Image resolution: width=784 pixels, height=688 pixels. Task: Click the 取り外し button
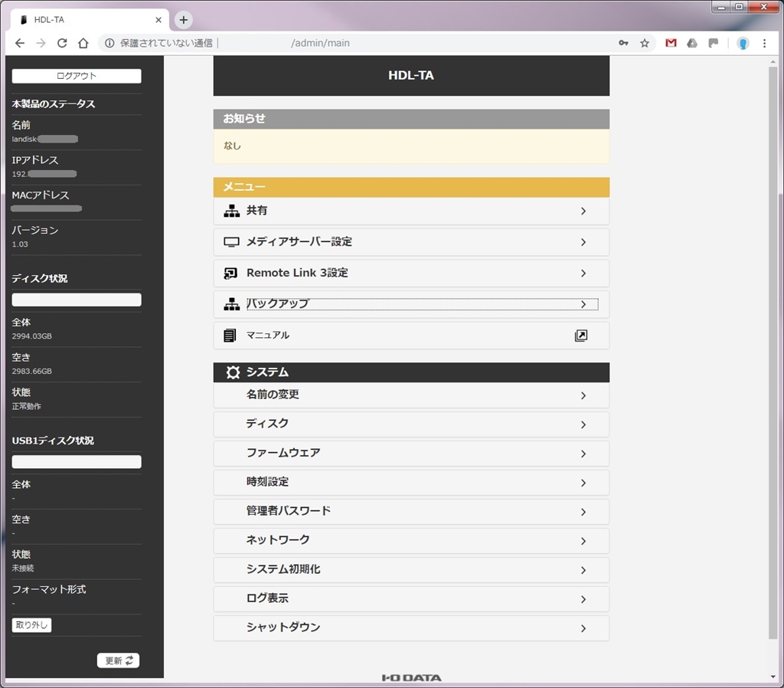(31, 625)
